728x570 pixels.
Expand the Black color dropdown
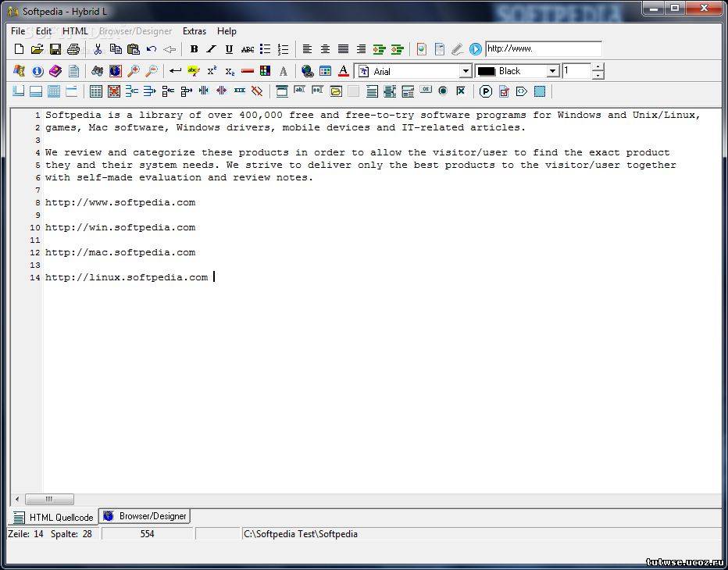click(x=552, y=71)
